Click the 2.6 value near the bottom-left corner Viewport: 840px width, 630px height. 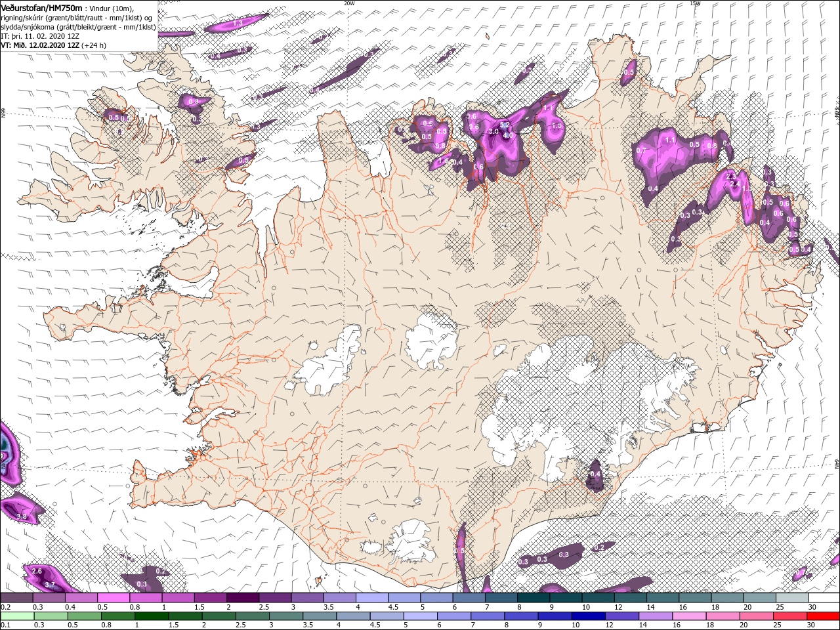click(37, 571)
